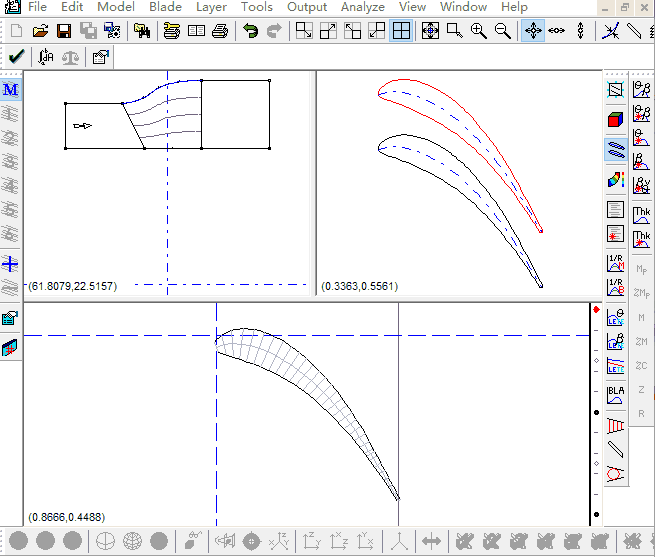Select the Zoom In magnifier tool
655x557 pixels.
pyautogui.click(x=479, y=31)
